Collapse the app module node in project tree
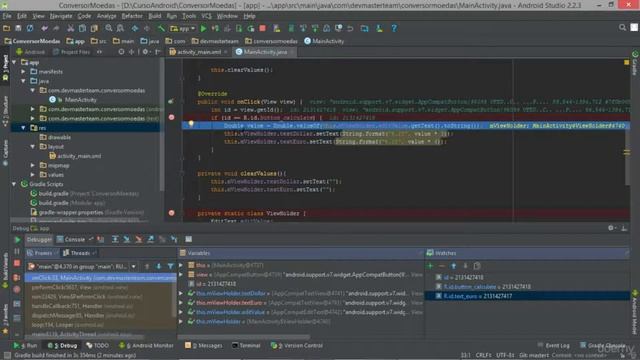640x360 pixels. tap(14, 62)
